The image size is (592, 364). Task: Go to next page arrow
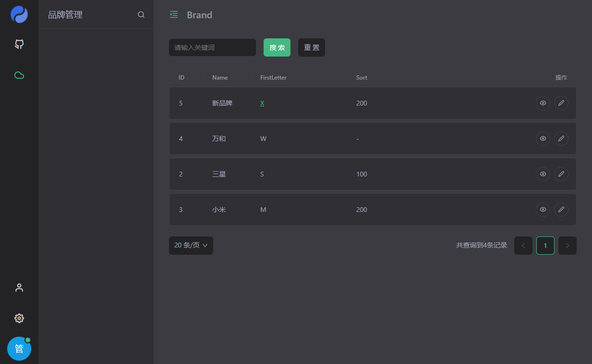click(x=567, y=246)
